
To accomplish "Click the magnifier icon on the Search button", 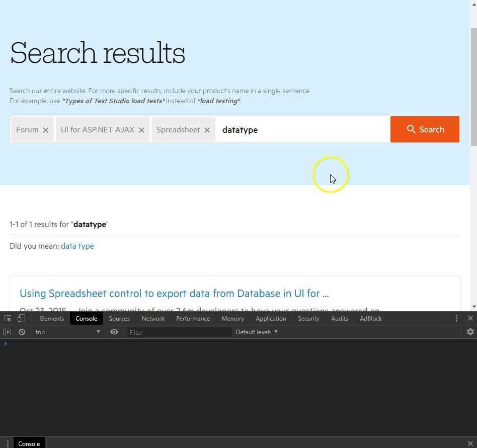I will 411,129.
